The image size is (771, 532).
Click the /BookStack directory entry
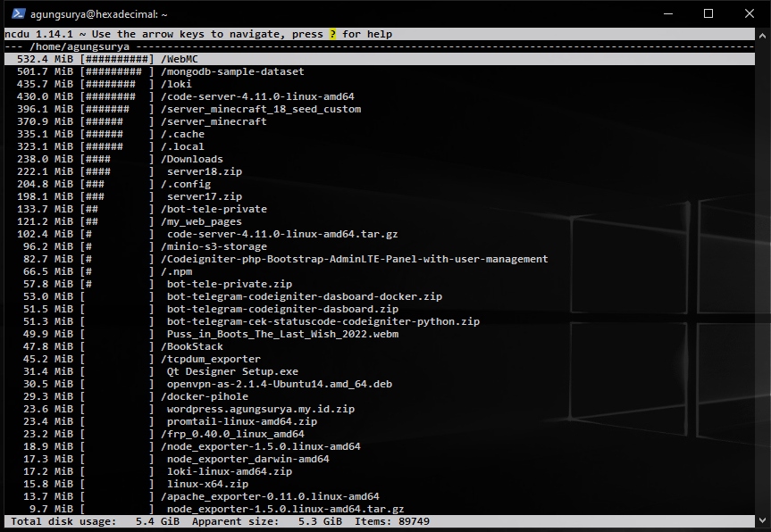(192, 346)
